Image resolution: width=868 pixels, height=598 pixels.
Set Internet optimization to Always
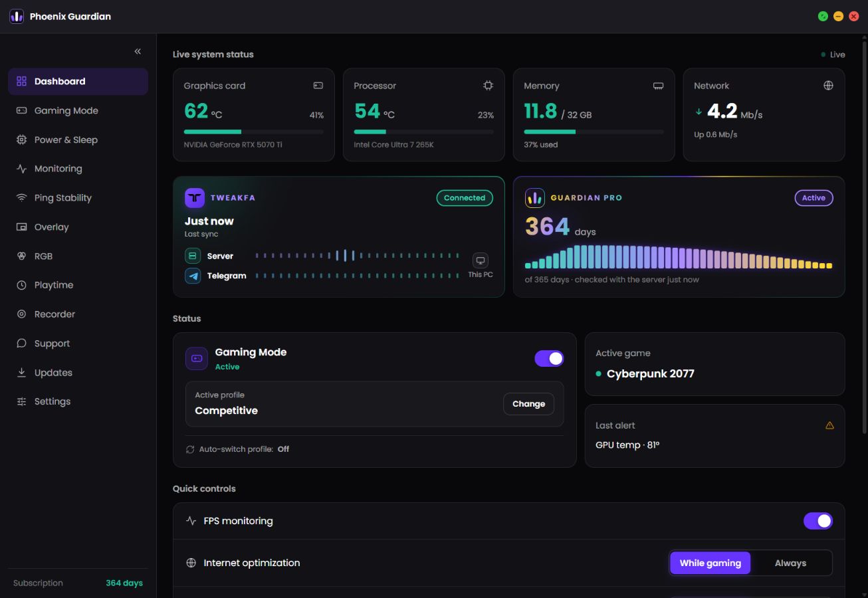coord(790,563)
